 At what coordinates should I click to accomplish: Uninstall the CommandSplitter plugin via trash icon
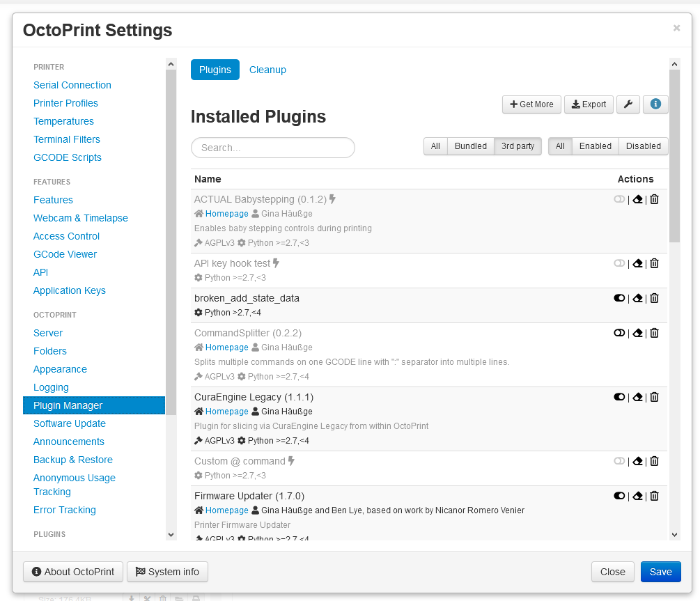coord(654,333)
